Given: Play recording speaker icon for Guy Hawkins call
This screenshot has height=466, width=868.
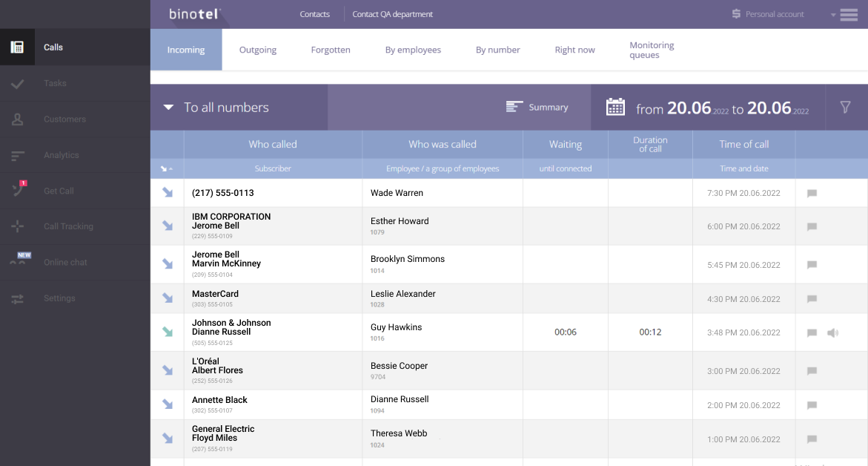Looking at the screenshot, I should point(832,333).
